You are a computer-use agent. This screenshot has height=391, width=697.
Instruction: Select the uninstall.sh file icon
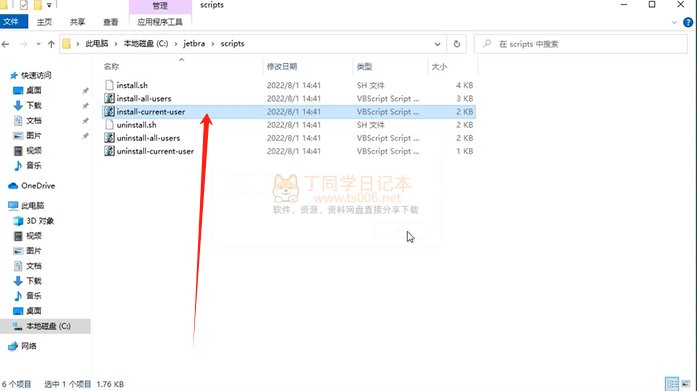(109, 125)
